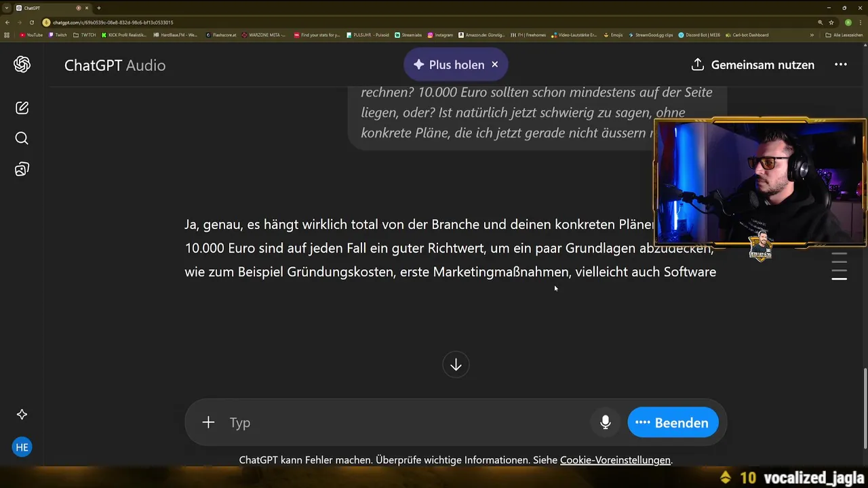Open the Streamlabs bookmark
Viewport: 868px width, 488px height.
point(408,35)
